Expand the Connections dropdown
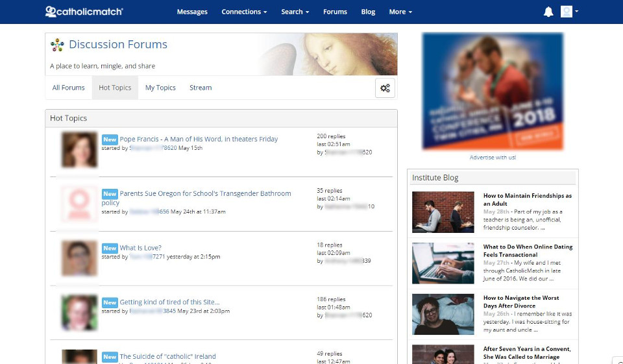The height and width of the screenshot is (364, 623). click(244, 12)
